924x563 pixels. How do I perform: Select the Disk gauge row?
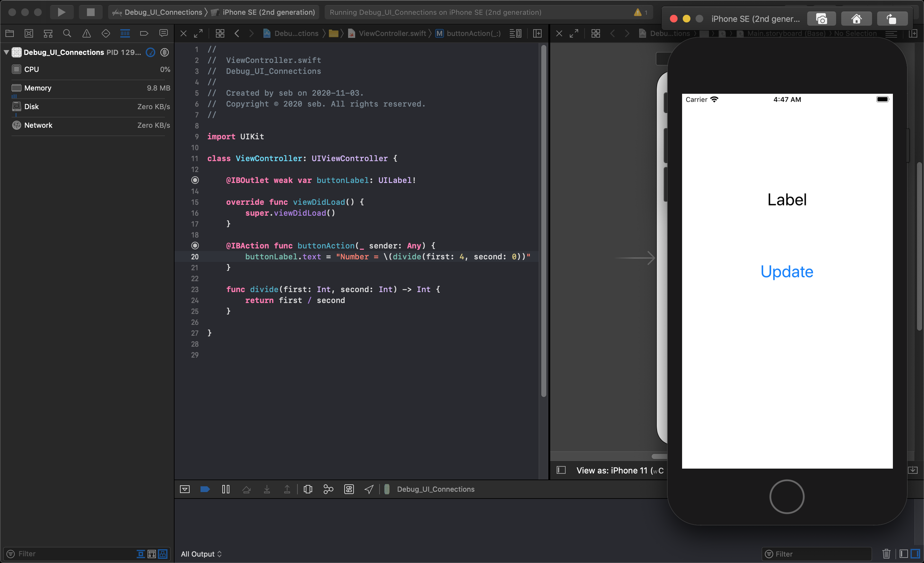point(90,107)
